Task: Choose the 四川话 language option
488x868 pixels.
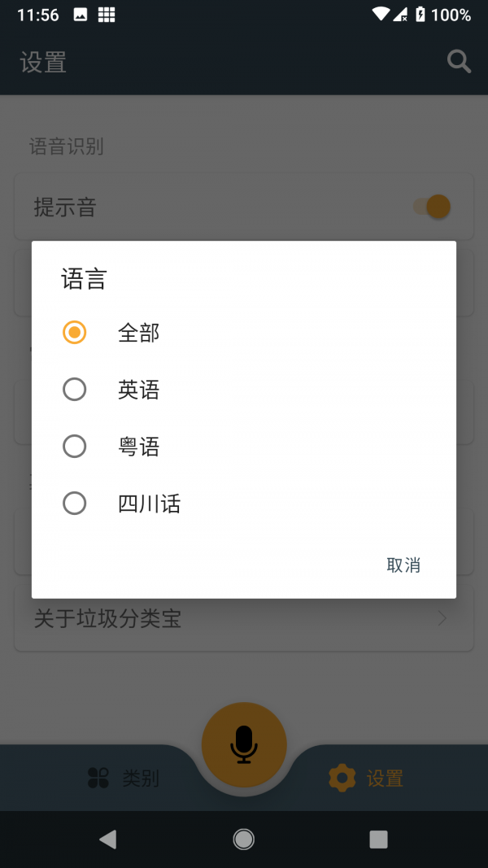Action: 149,504
